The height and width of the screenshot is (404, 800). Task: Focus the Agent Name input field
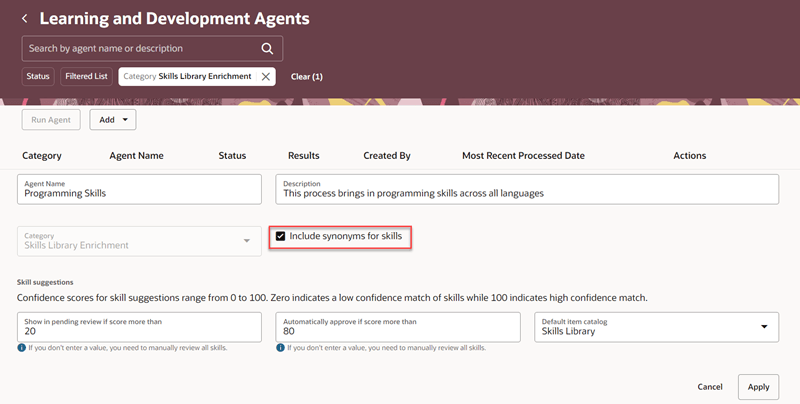pos(139,189)
